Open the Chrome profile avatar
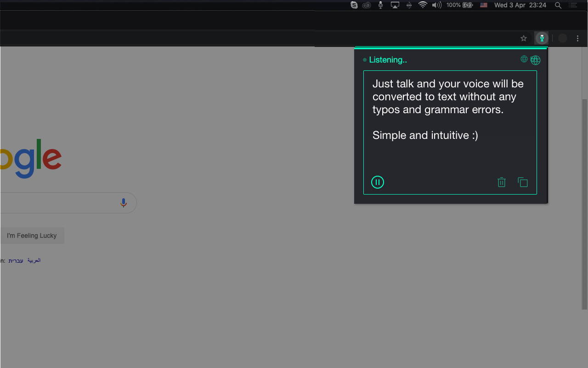This screenshot has height=368, width=588. 563,39
